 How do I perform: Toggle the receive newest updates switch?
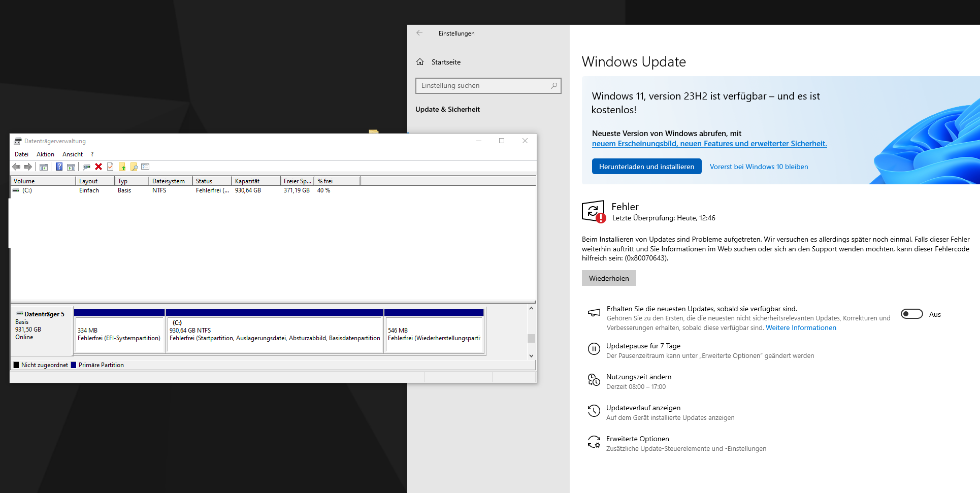(x=912, y=314)
